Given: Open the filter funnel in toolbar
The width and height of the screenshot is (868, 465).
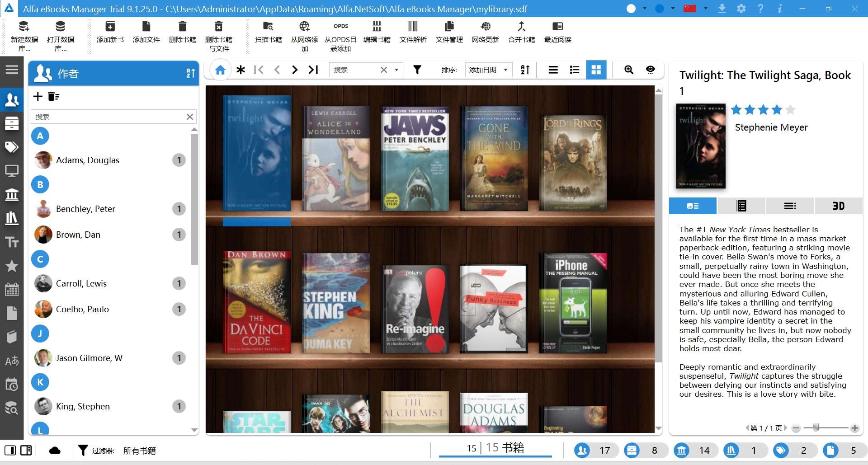Looking at the screenshot, I should click(417, 70).
